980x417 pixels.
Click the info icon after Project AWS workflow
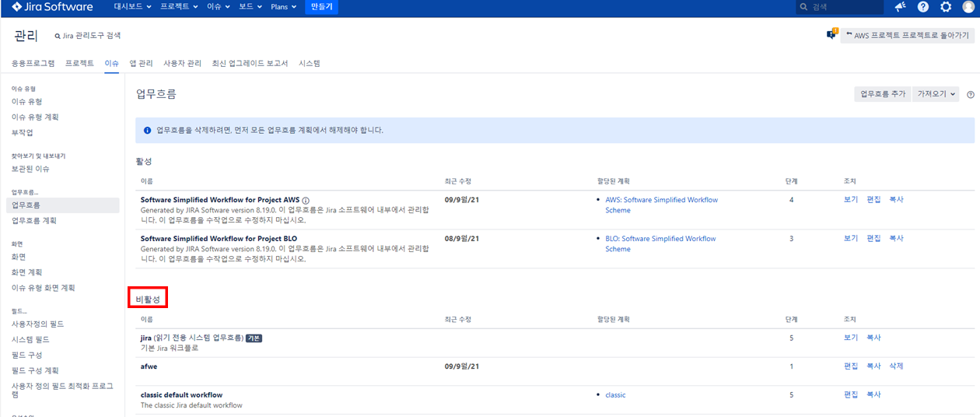306,201
